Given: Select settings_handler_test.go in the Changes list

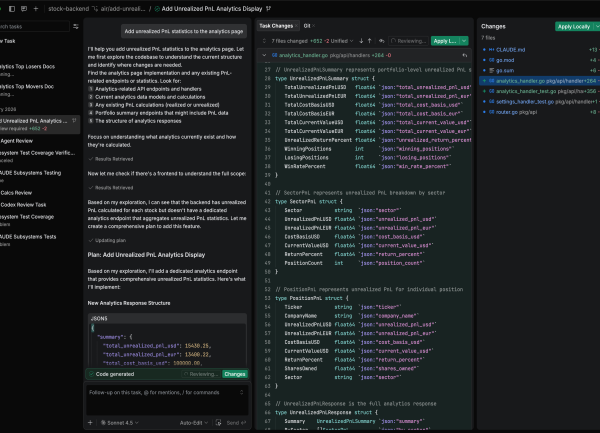Looking at the screenshot, I should click(x=540, y=101).
